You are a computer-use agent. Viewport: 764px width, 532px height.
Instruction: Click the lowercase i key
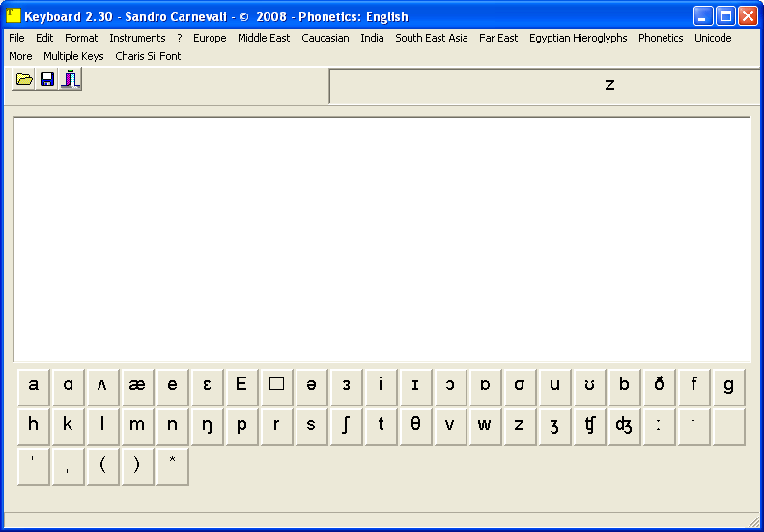(381, 387)
